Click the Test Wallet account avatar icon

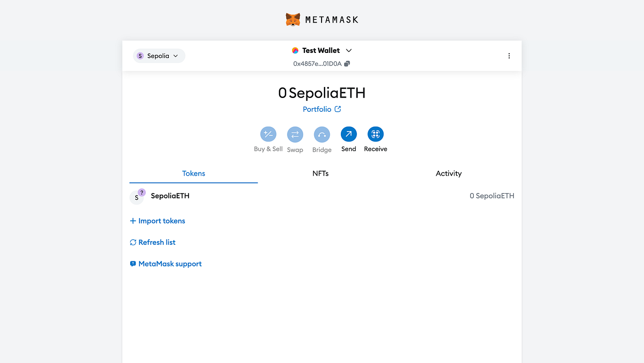click(295, 51)
